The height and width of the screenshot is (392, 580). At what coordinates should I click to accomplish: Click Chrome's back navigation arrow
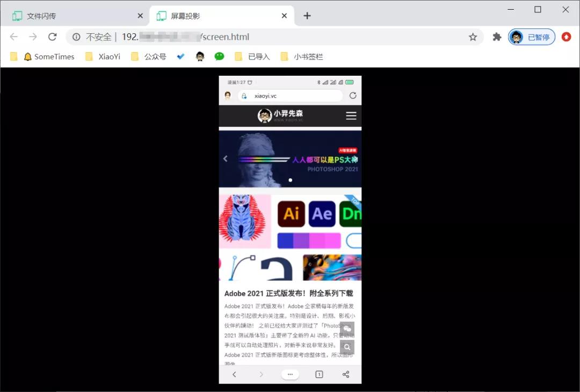point(13,37)
